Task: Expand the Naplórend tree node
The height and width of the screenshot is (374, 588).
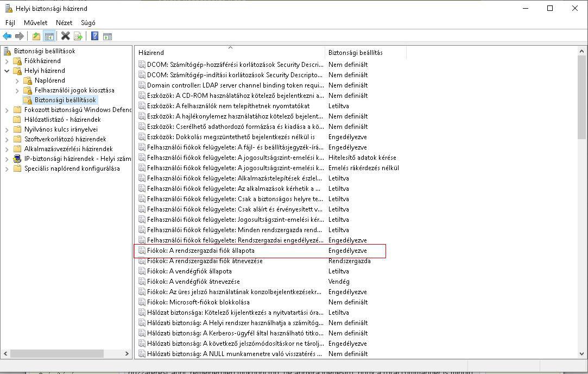Action: pyautogui.click(x=17, y=80)
